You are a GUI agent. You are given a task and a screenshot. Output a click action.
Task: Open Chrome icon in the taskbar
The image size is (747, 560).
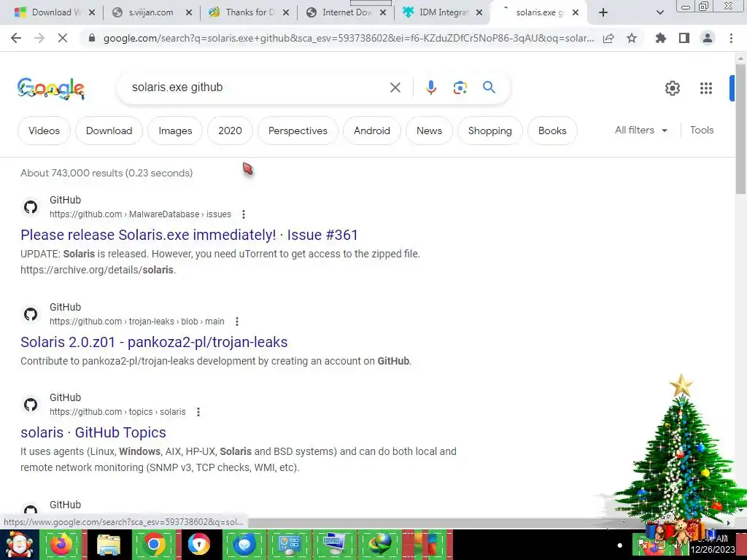click(153, 544)
